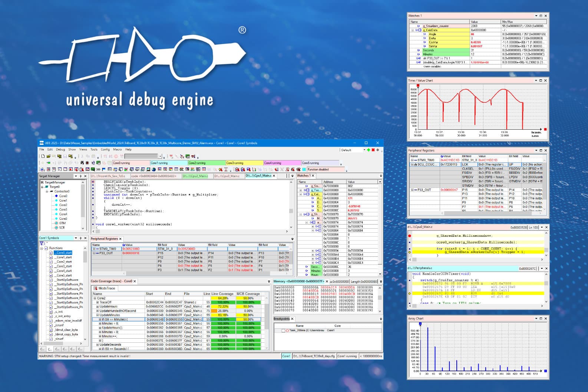The width and height of the screenshot is (588, 392).
Task: Close the Watches 1 tab
Action: 313,176
